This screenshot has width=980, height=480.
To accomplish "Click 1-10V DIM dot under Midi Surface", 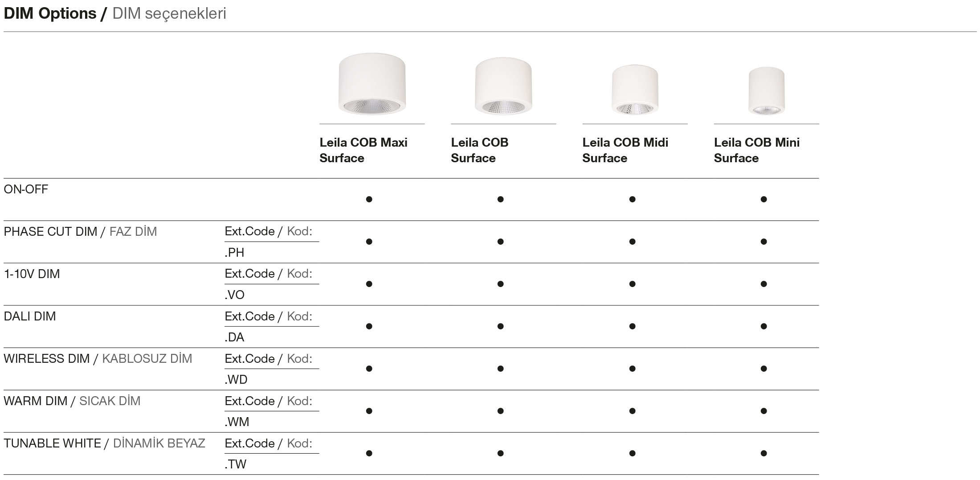I will [632, 284].
